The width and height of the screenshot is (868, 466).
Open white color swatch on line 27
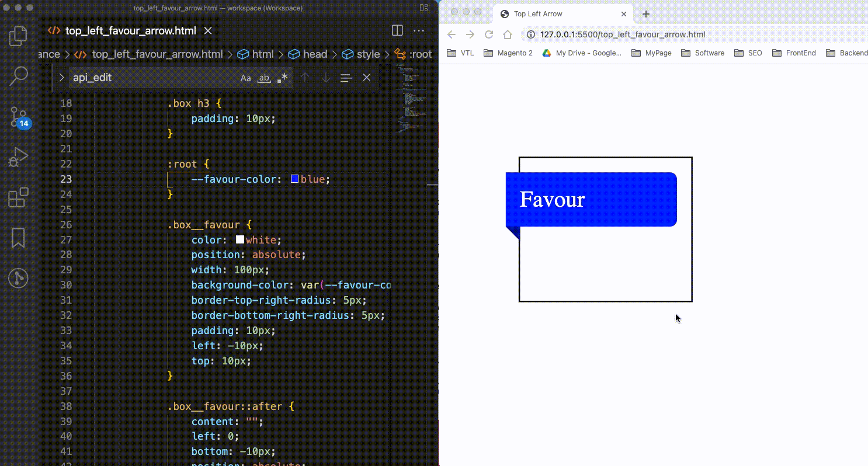pyautogui.click(x=240, y=239)
